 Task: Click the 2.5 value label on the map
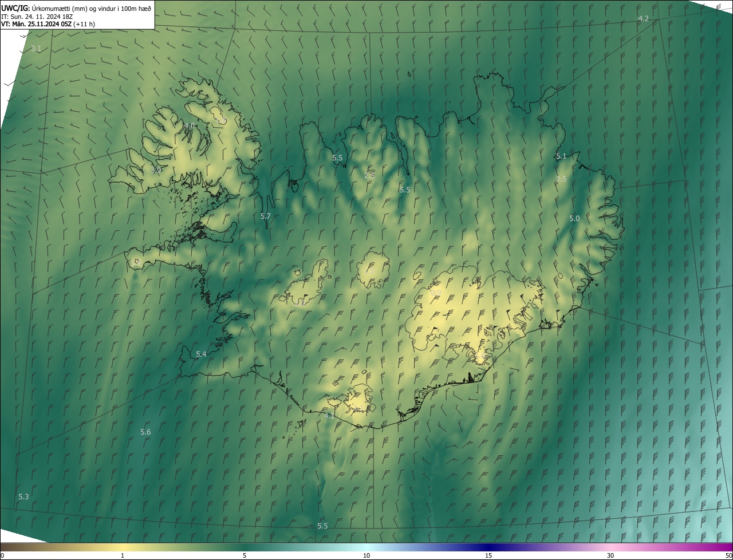[x=561, y=179]
